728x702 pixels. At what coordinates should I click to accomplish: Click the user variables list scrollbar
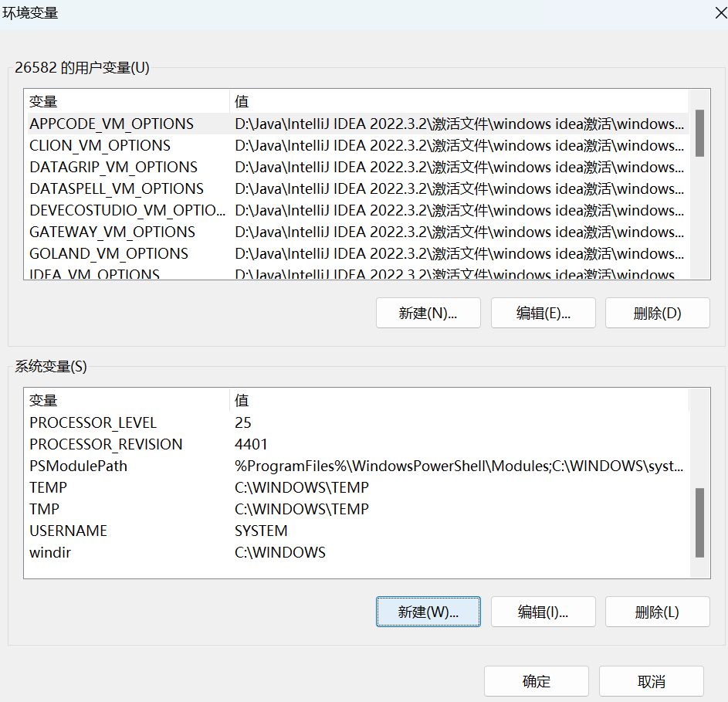pyautogui.click(x=699, y=133)
